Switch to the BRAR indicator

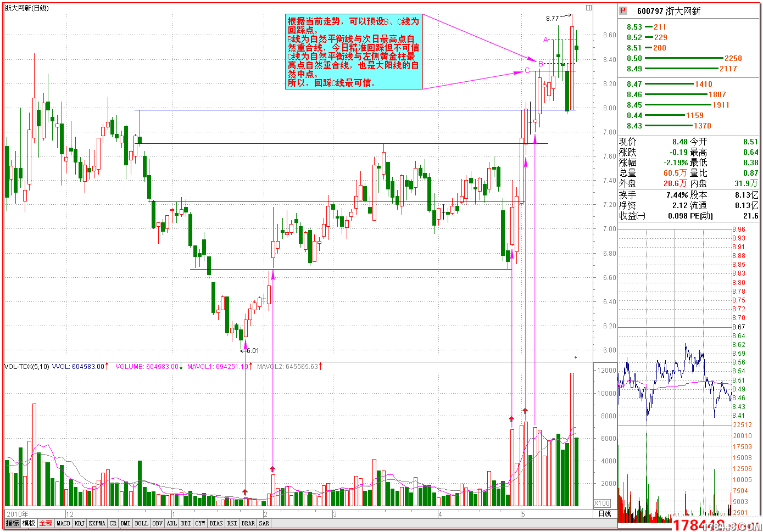(x=248, y=523)
